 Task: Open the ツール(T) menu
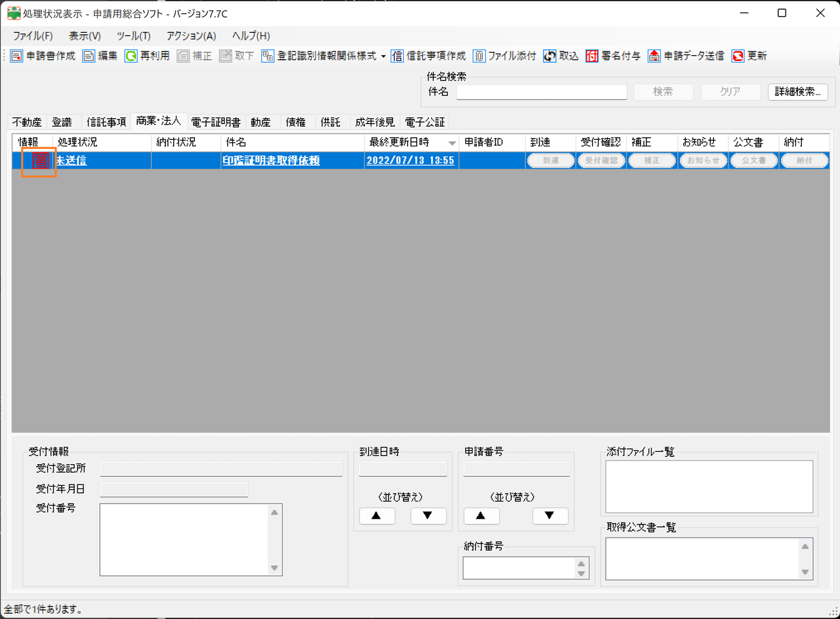click(x=133, y=36)
